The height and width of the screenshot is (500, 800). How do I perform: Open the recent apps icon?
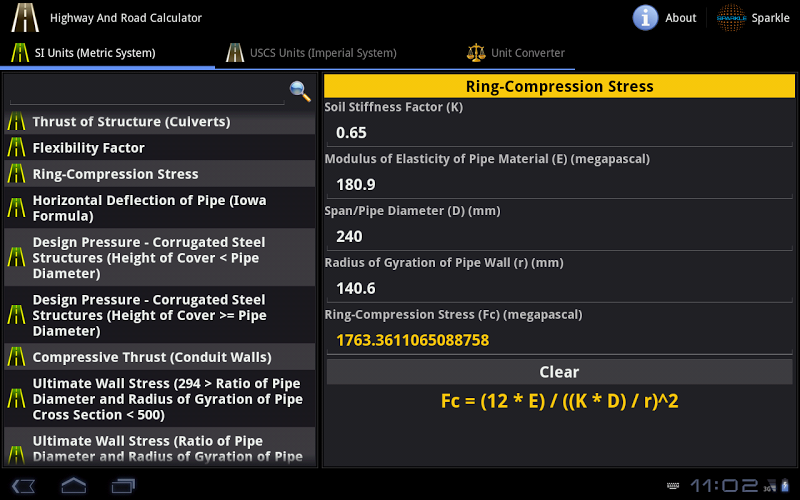point(123,486)
